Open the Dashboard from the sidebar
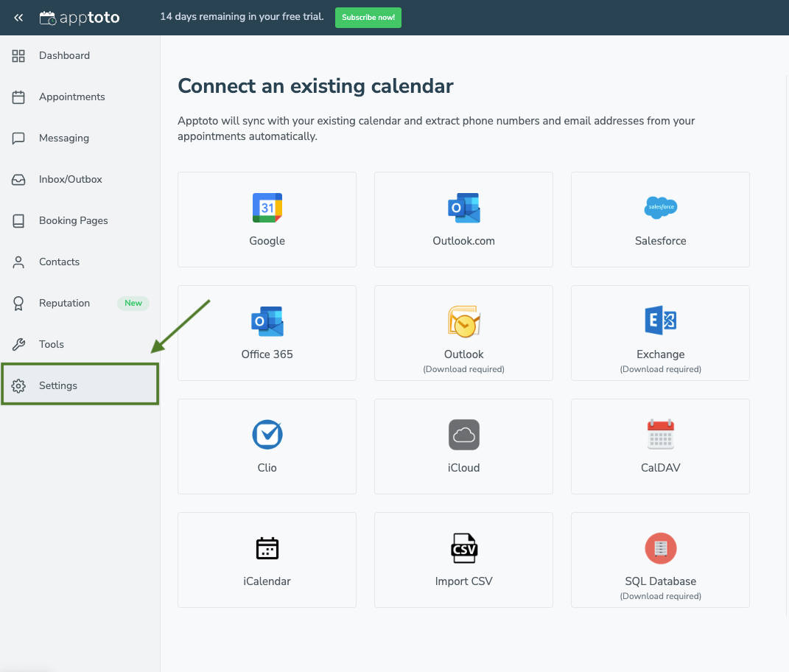The width and height of the screenshot is (789, 672). [x=64, y=55]
